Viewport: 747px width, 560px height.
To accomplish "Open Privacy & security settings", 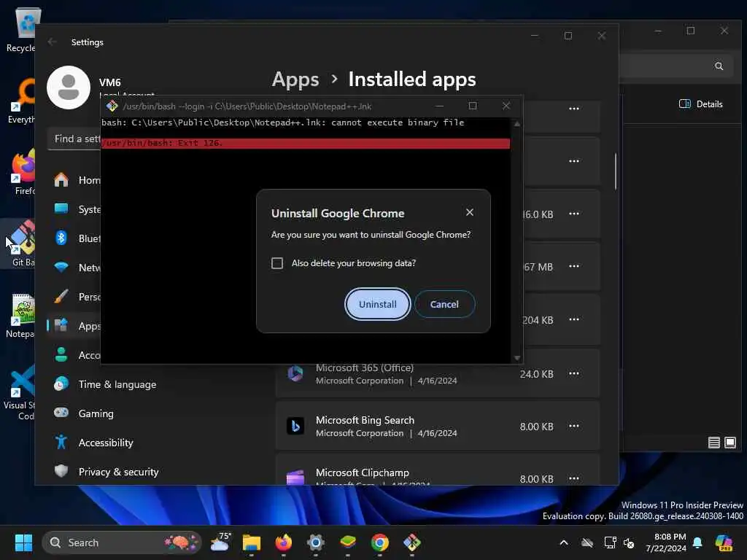I will (118, 472).
